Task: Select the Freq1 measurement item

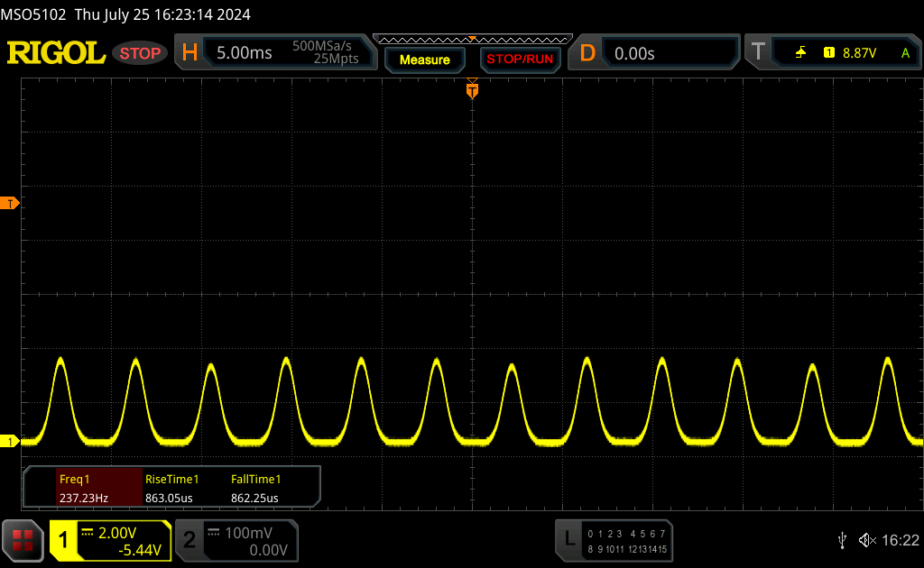Action: coord(84,488)
